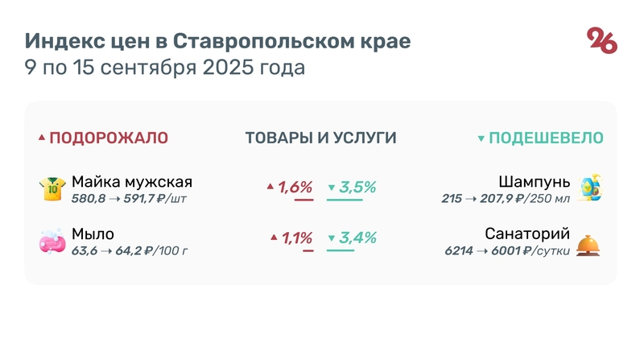The height and width of the screenshot is (364, 644).
Task: Click the green football jersey icon
Action: (52, 189)
